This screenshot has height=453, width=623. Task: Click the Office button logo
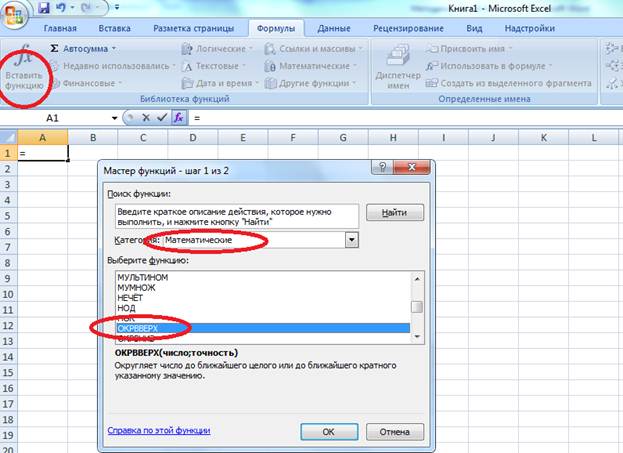14,15
